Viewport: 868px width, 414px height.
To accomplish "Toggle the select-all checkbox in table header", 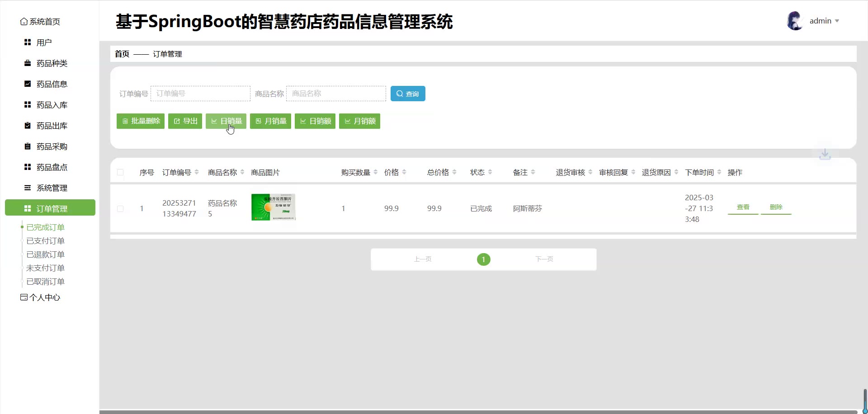I will tap(120, 172).
